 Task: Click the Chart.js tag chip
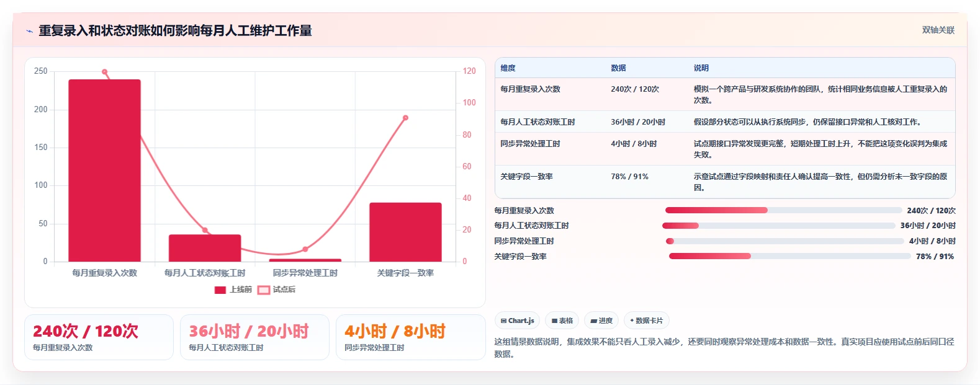coord(517,321)
